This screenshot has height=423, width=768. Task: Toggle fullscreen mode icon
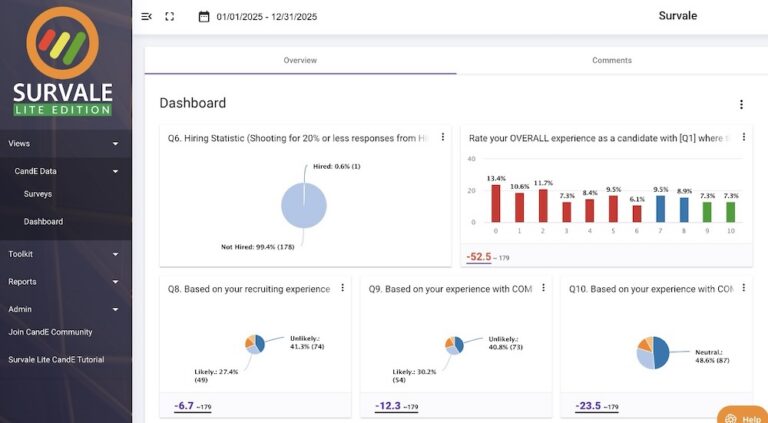coord(170,16)
